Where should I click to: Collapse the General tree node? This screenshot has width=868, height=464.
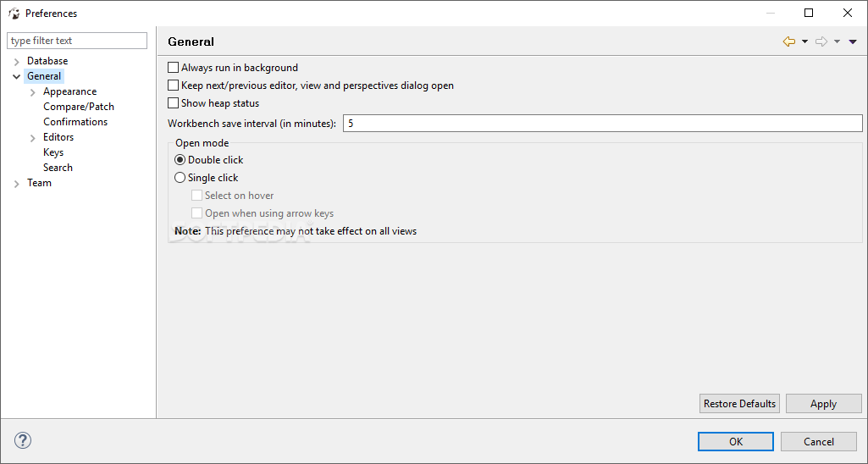point(17,76)
